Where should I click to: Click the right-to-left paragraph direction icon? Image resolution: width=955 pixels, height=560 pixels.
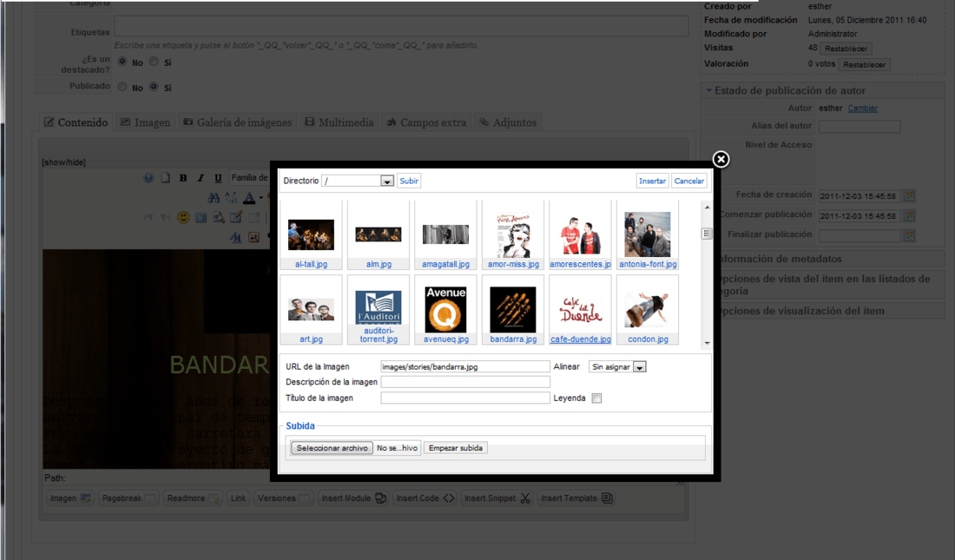tap(166, 218)
